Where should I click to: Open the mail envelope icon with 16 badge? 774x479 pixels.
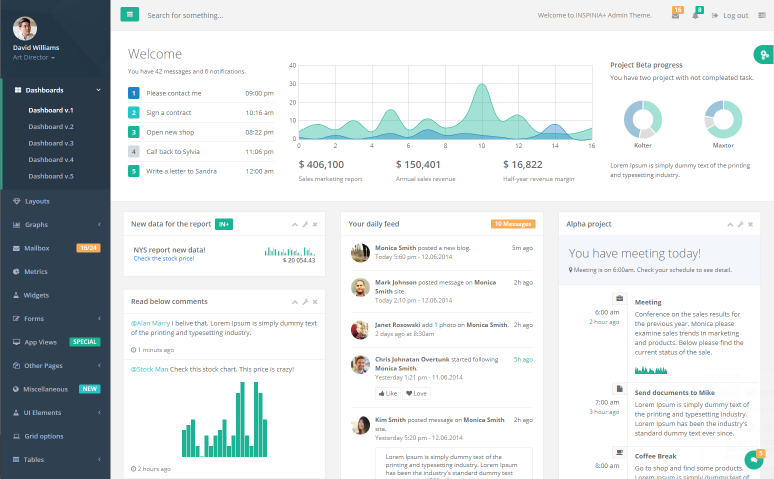675,15
